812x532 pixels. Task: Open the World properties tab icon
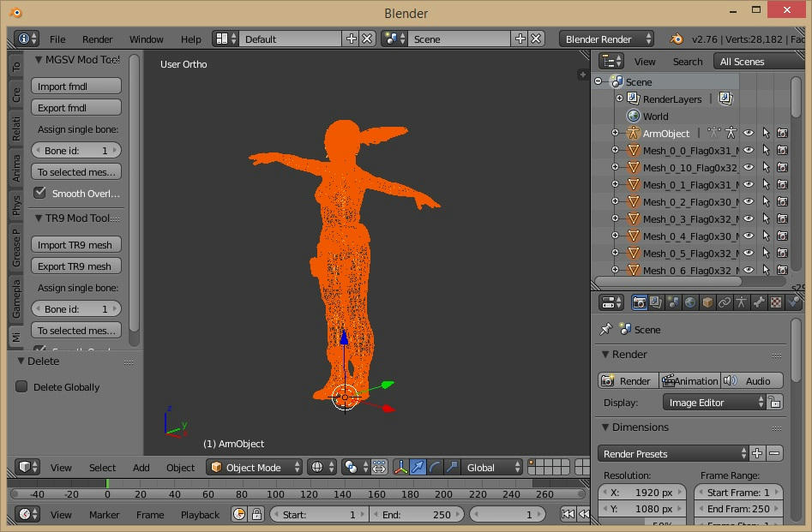click(690, 302)
